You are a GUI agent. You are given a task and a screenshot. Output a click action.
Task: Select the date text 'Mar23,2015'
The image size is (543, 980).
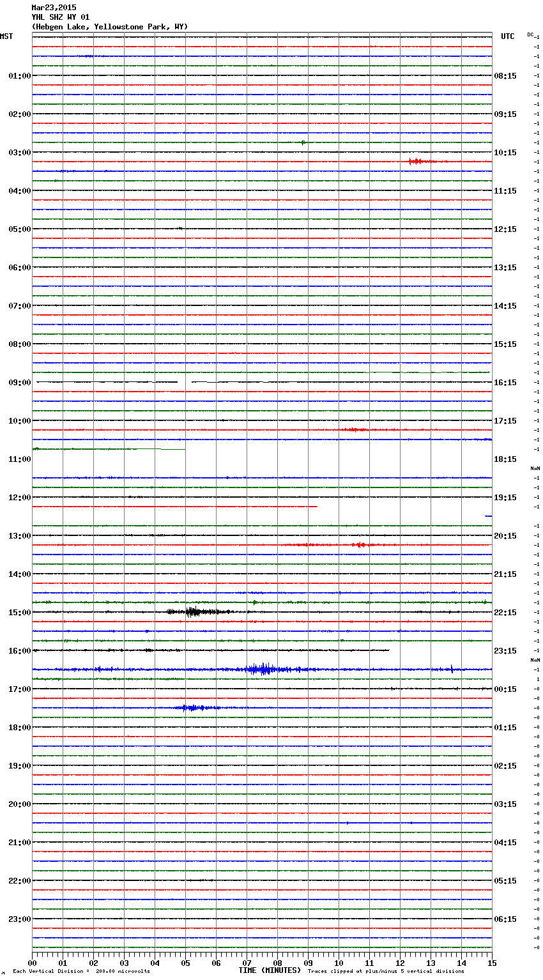pyautogui.click(x=54, y=8)
